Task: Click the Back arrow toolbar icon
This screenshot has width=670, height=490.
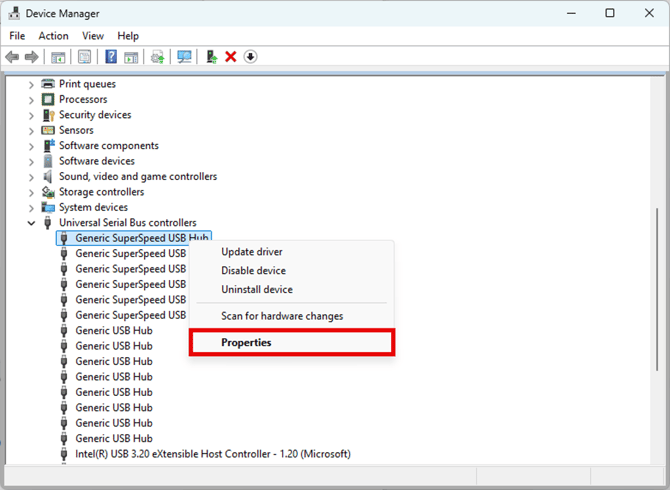Action: (12, 56)
